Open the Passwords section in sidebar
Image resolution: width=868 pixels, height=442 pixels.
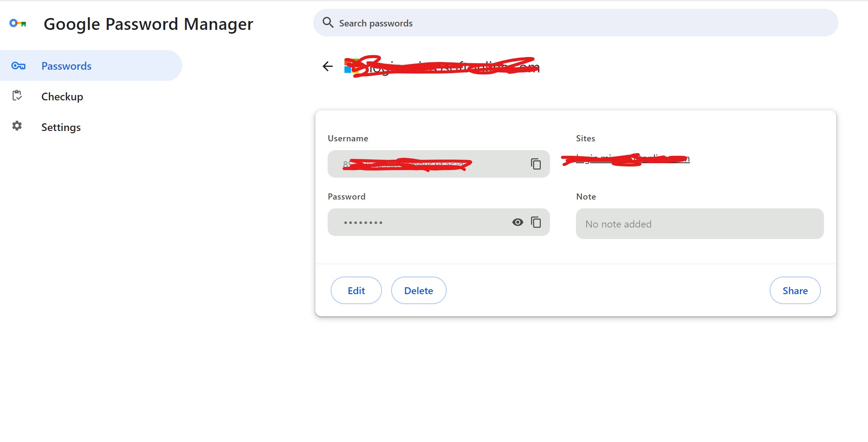click(x=91, y=66)
